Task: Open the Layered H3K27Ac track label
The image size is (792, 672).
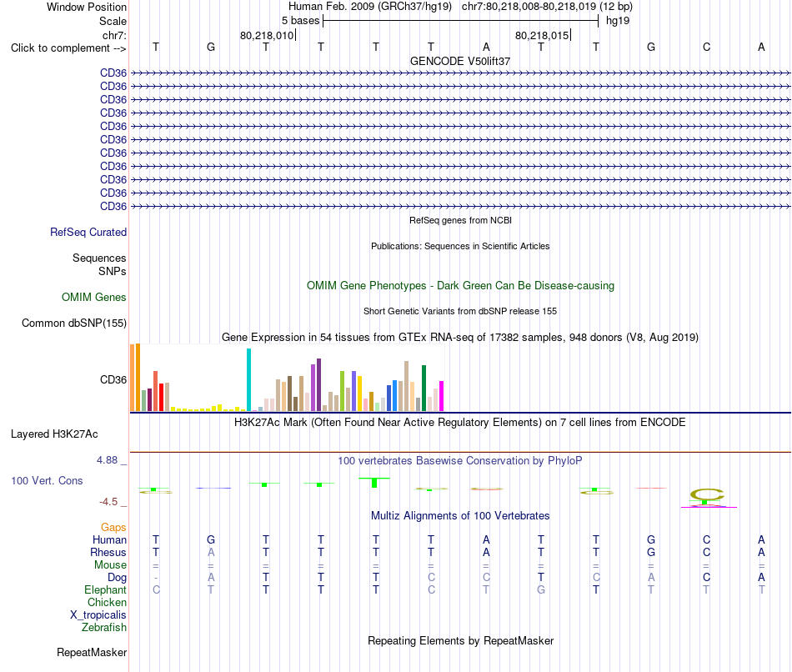Action: [x=54, y=434]
